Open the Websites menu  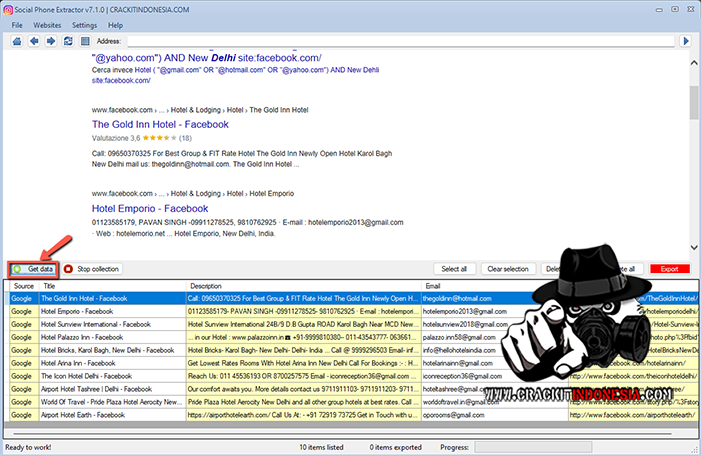pos(47,24)
